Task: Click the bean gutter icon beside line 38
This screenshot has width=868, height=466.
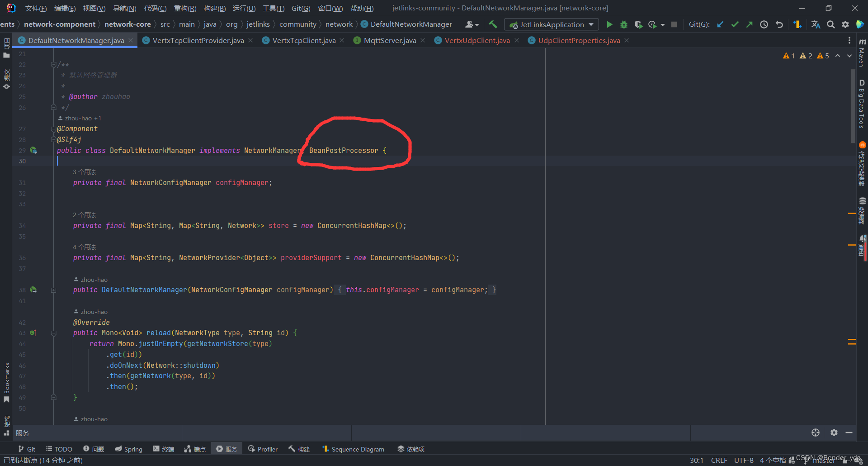Action: 33,290
